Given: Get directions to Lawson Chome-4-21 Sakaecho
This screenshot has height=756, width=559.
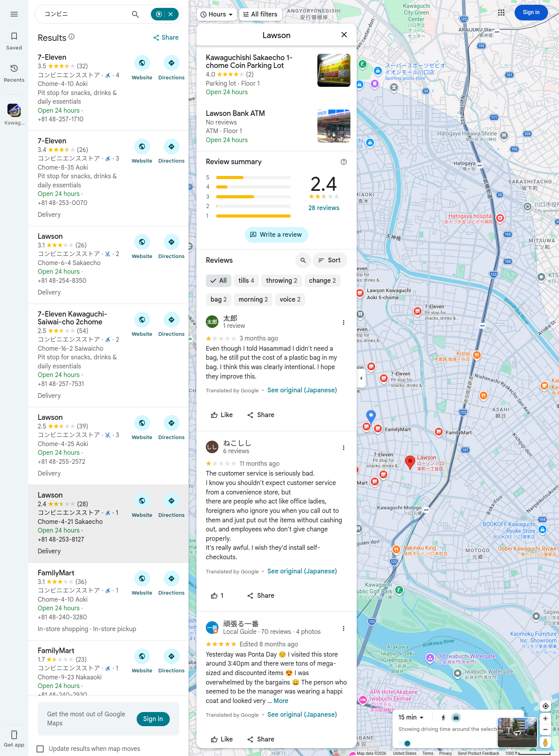Looking at the screenshot, I should click(x=171, y=506).
